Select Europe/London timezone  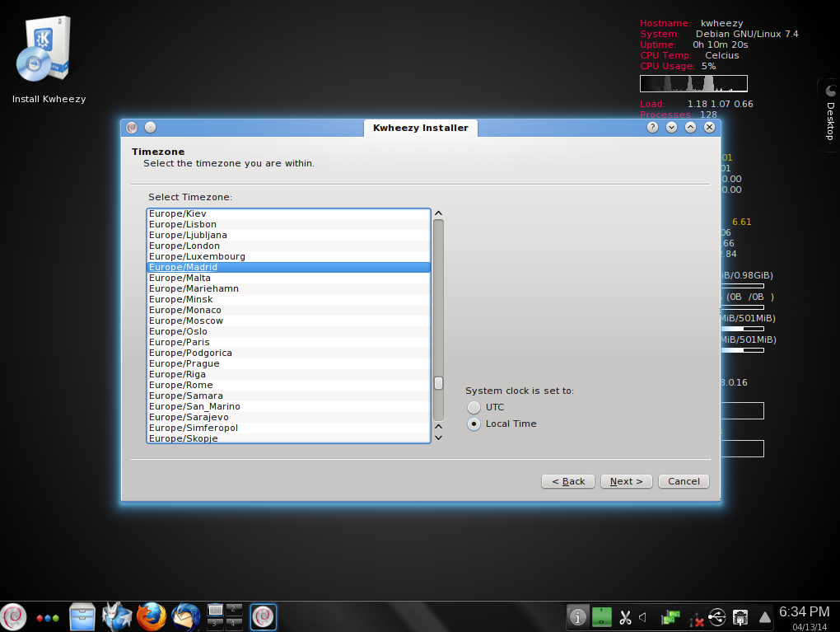coord(288,246)
